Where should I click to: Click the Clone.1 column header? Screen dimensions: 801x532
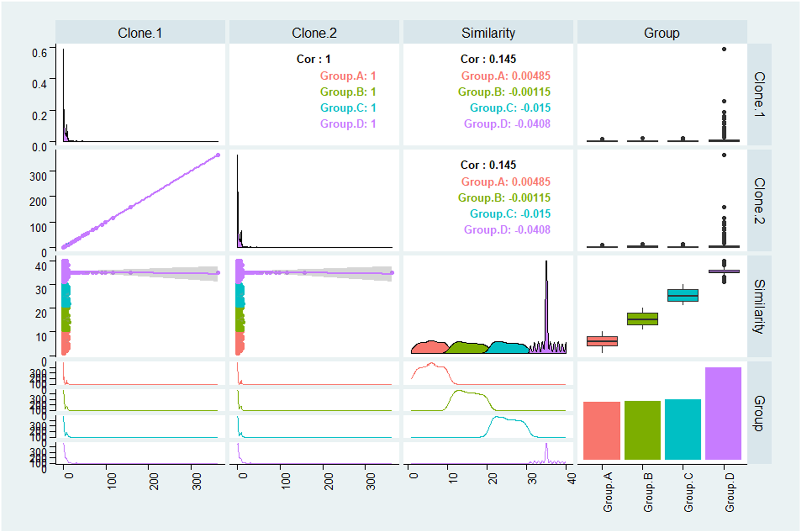pyautogui.click(x=140, y=33)
